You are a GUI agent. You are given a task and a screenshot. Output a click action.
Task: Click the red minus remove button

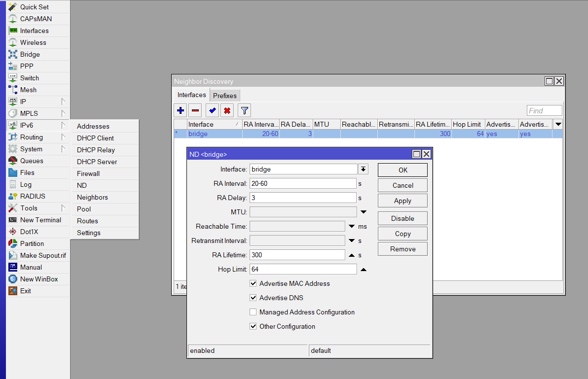pos(195,110)
